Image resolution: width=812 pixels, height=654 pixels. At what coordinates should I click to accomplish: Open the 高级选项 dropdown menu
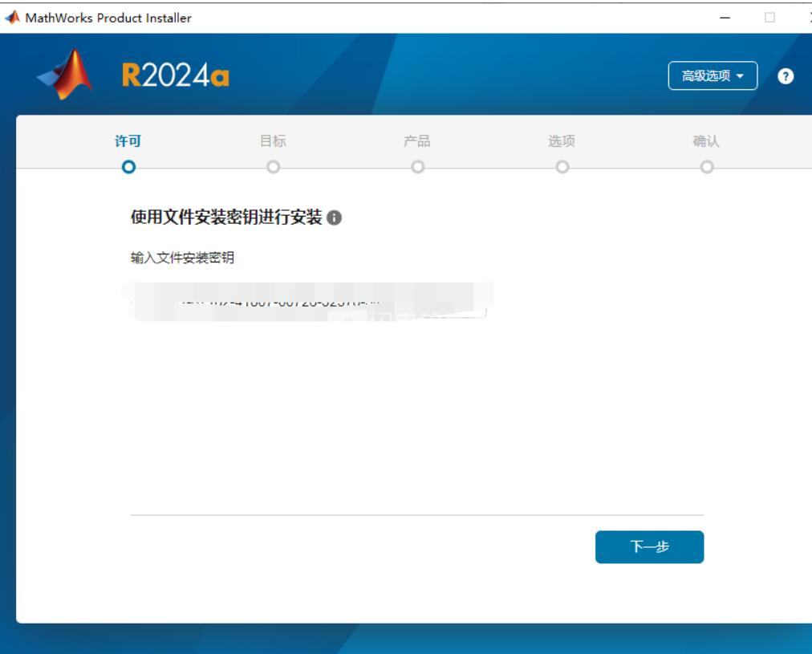712,75
